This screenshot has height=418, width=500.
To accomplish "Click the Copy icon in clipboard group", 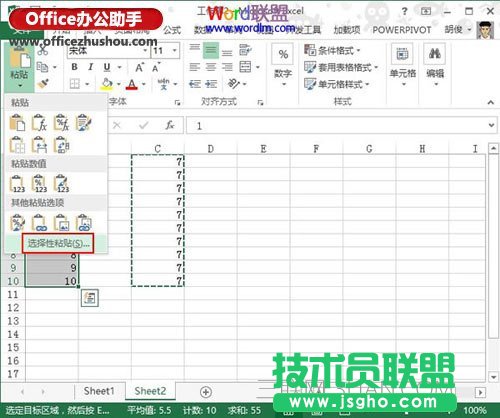I will pos(43,67).
